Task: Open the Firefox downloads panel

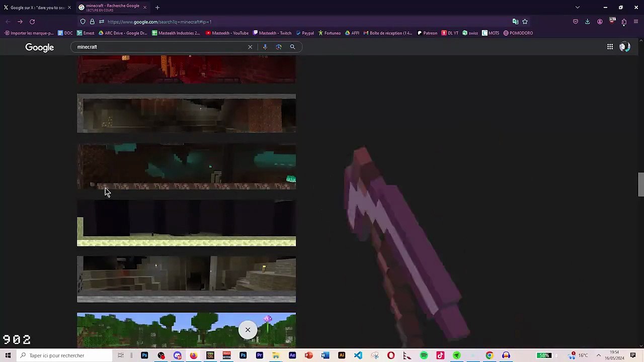Action: (x=588, y=22)
